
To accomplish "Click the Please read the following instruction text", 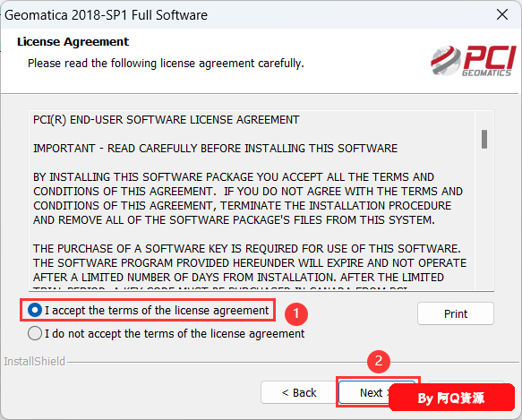I will [x=166, y=63].
